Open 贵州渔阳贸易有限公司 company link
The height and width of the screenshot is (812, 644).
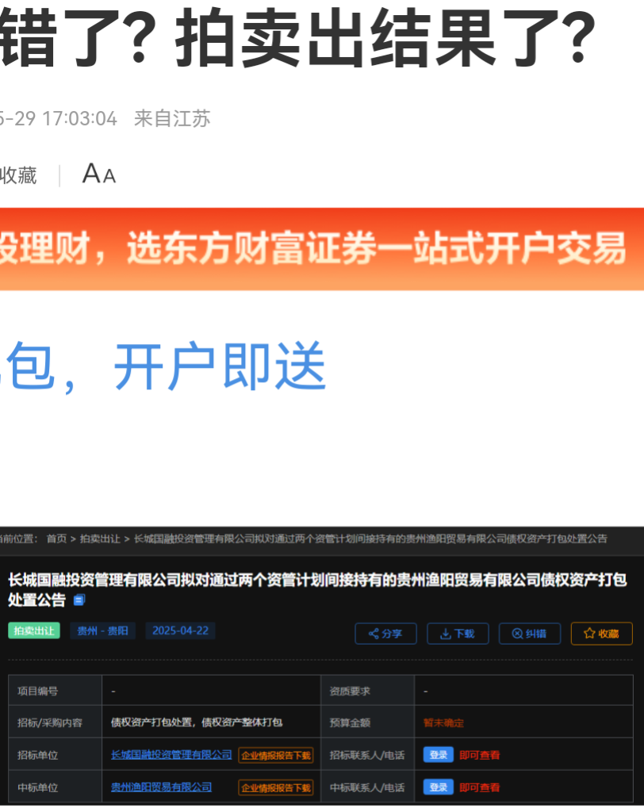click(162, 787)
